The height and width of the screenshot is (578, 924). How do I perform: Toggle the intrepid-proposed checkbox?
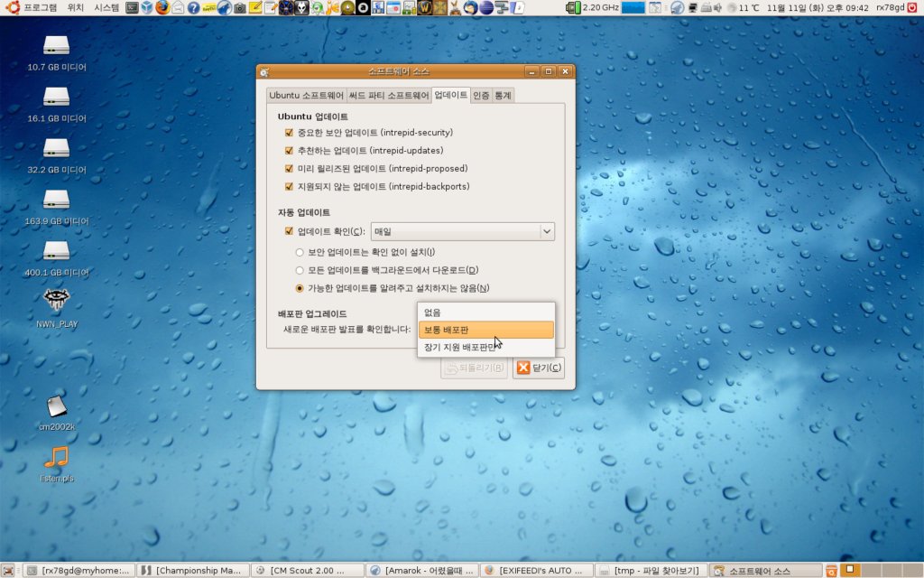(289, 169)
